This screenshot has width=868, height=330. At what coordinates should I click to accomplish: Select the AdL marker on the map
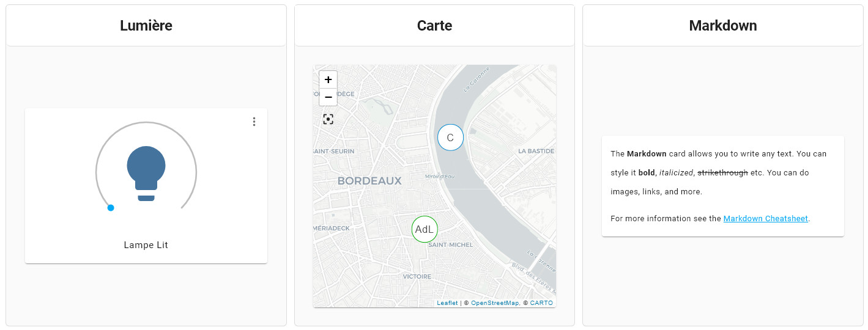tap(425, 229)
